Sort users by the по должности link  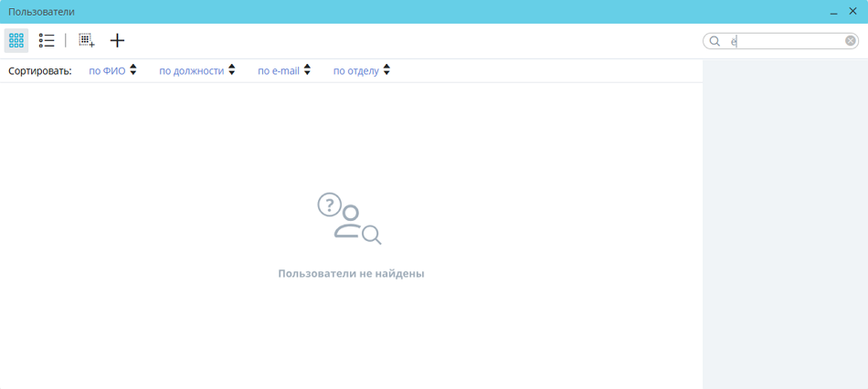[x=191, y=70]
